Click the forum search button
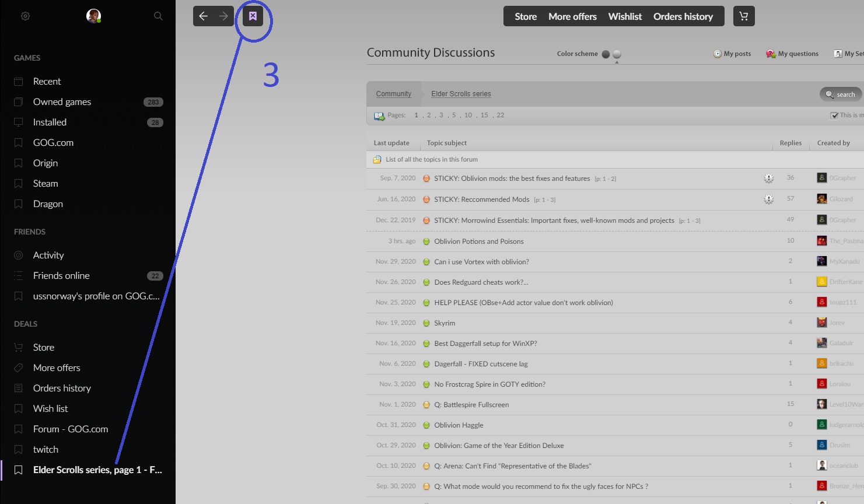 pos(841,94)
